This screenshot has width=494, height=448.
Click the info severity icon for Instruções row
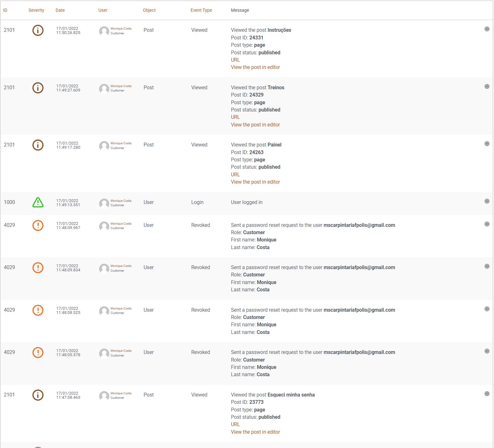[x=38, y=30]
